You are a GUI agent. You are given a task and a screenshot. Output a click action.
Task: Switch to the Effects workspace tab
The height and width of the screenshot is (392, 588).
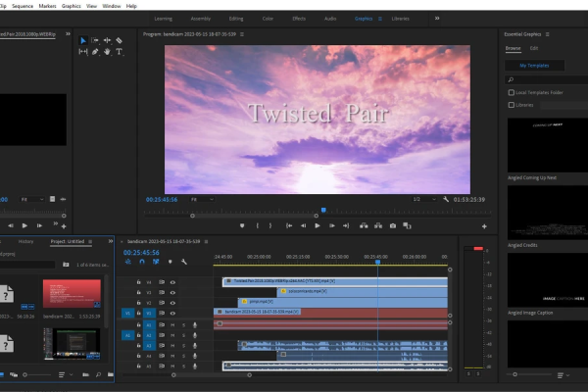[299, 19]
